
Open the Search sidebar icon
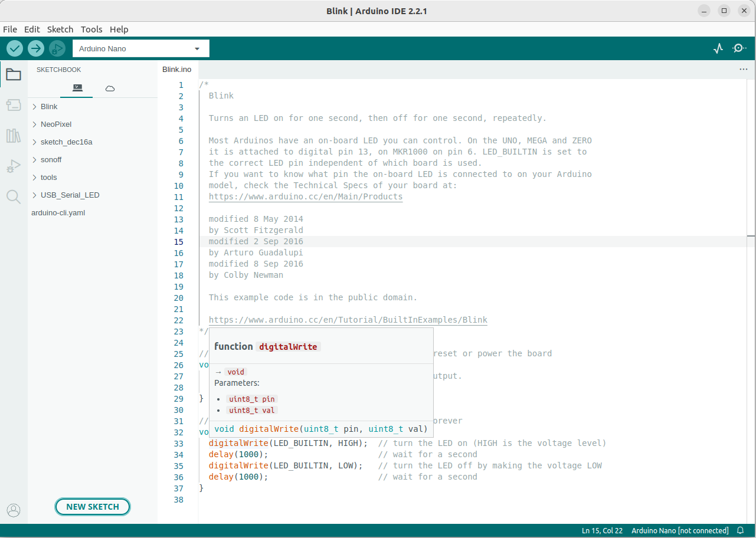pos(13,197)
